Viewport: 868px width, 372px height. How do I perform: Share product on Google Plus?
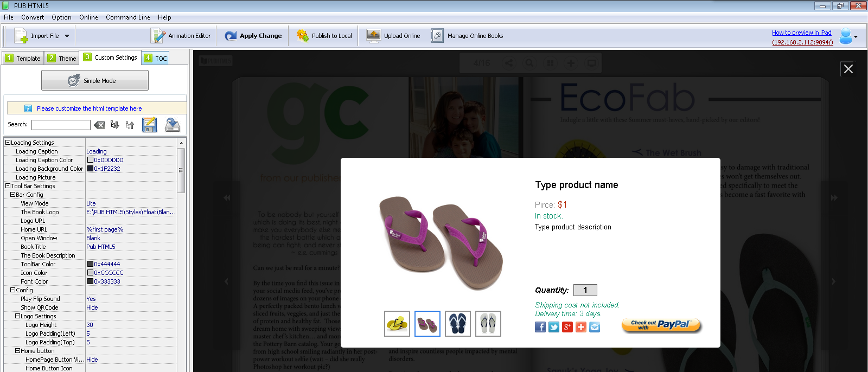click(567, 327)
